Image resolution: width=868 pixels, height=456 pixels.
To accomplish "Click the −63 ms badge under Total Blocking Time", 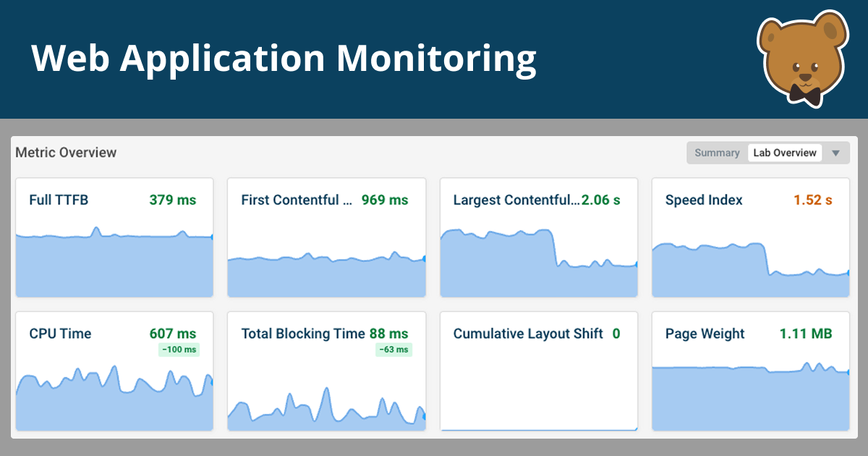I will 393,350.
